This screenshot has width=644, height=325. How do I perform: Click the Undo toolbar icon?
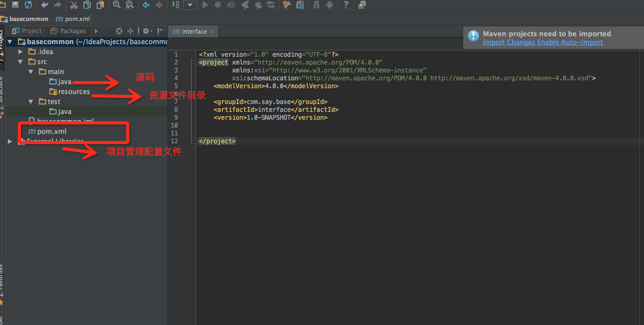(45, 6)
